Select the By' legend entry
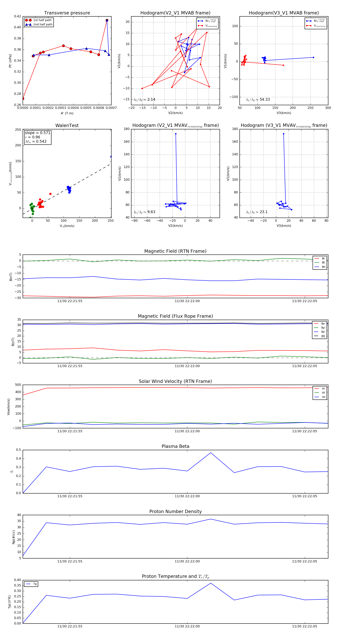 pyautogui.click(x=320, y=328)
